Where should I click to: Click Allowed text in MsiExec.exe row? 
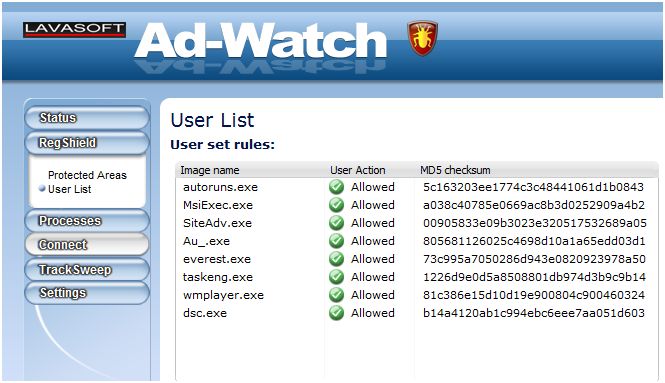point(372,205)
